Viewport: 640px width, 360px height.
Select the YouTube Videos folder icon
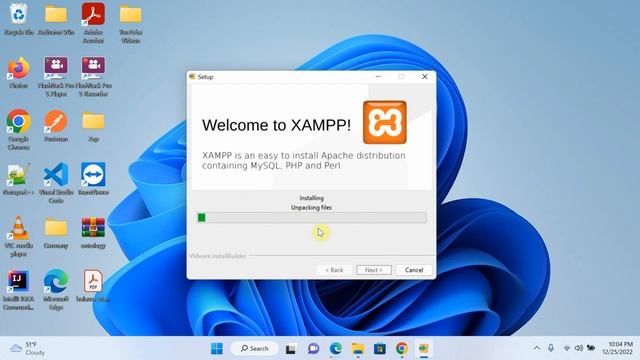(131, 23)
